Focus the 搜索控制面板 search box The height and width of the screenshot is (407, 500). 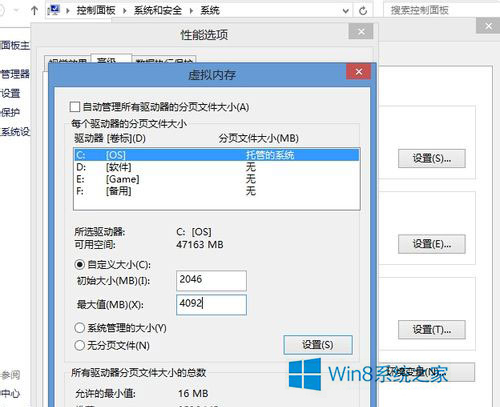[442, 10]
